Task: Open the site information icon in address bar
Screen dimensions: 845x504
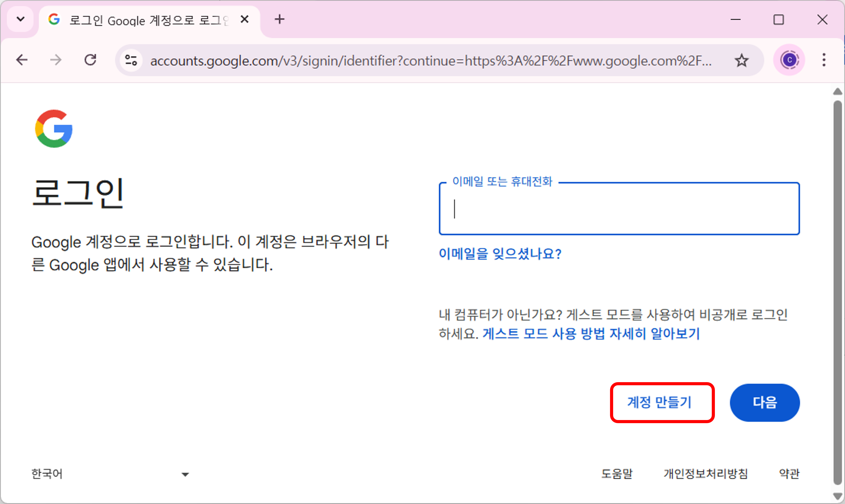Action: [x=131, y=60]
